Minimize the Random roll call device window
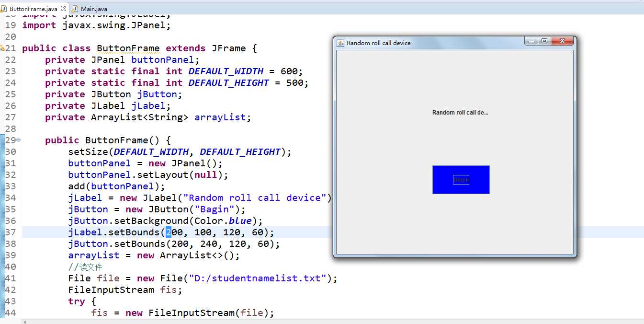The height and width of the screenshot is (324, 644). coord(531,42)
